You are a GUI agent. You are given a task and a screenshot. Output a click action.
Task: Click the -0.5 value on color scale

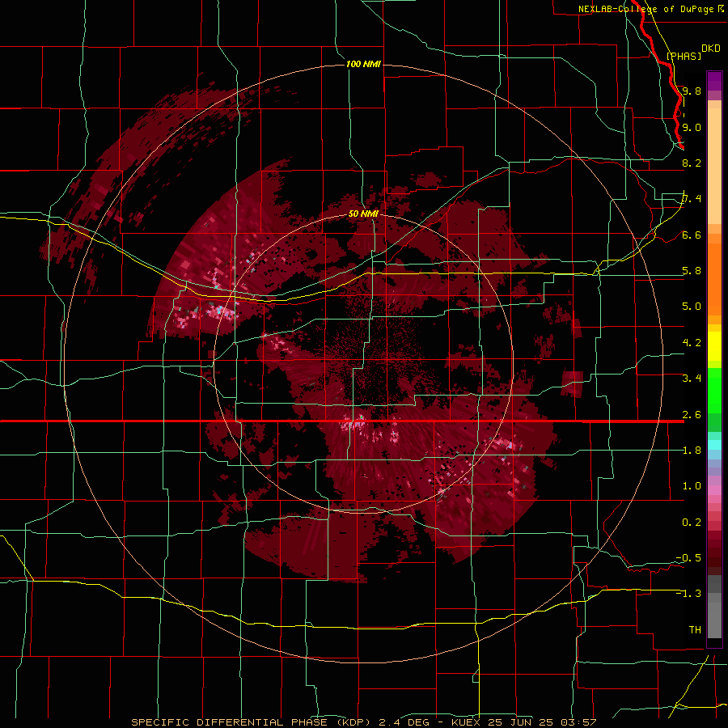click(688, 558)
